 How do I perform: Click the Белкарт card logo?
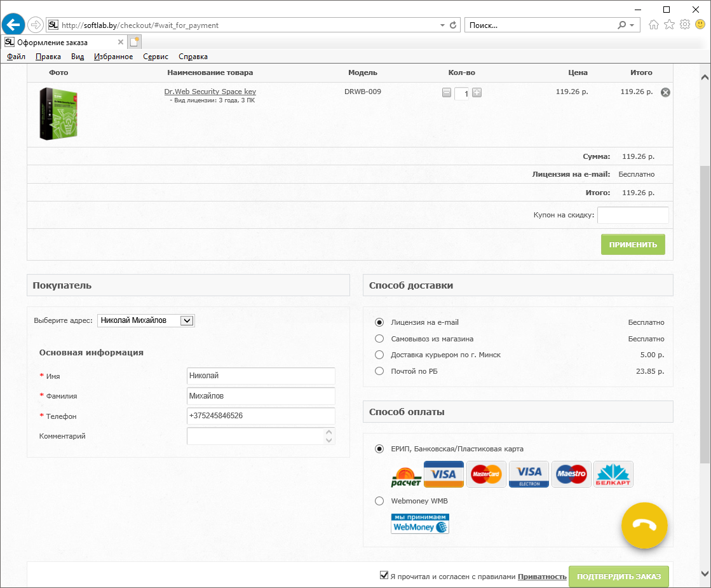point(613,474)
